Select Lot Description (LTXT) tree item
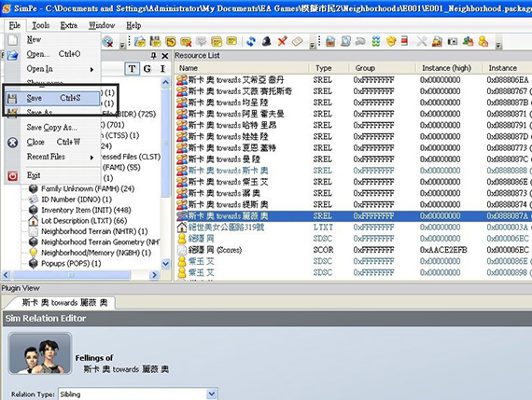 [x=84, y=221]
